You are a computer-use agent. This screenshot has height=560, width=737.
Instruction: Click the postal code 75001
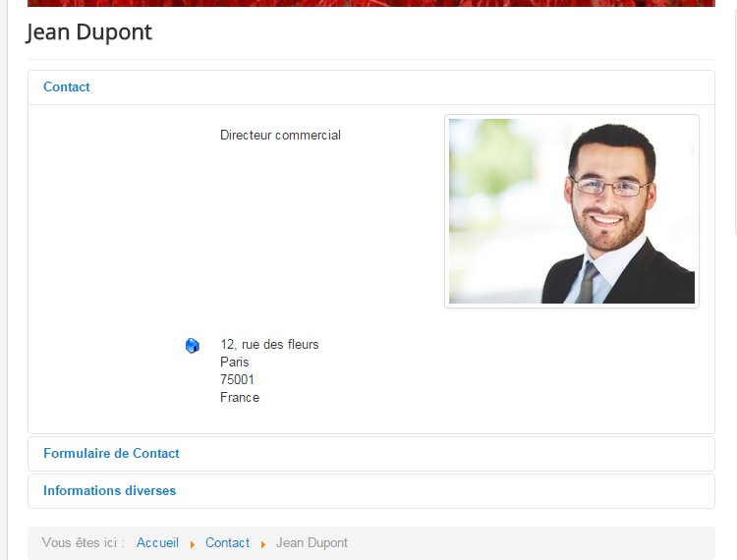[x=237, y=379]
